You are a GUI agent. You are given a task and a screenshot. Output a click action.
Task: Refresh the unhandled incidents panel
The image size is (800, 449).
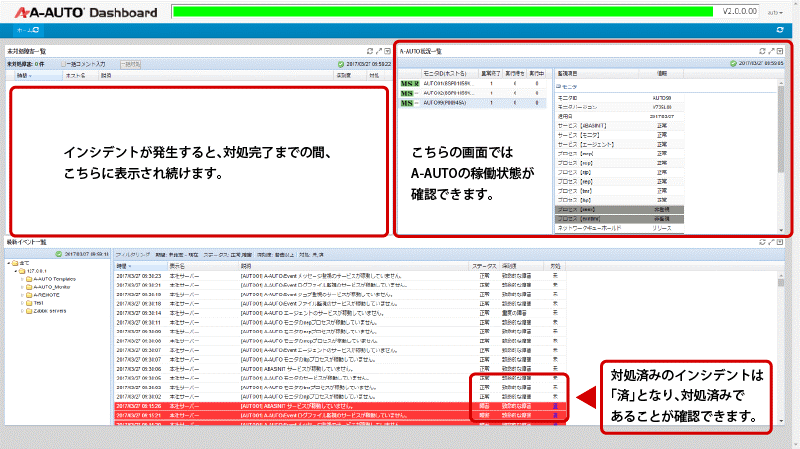pos(370,51)
